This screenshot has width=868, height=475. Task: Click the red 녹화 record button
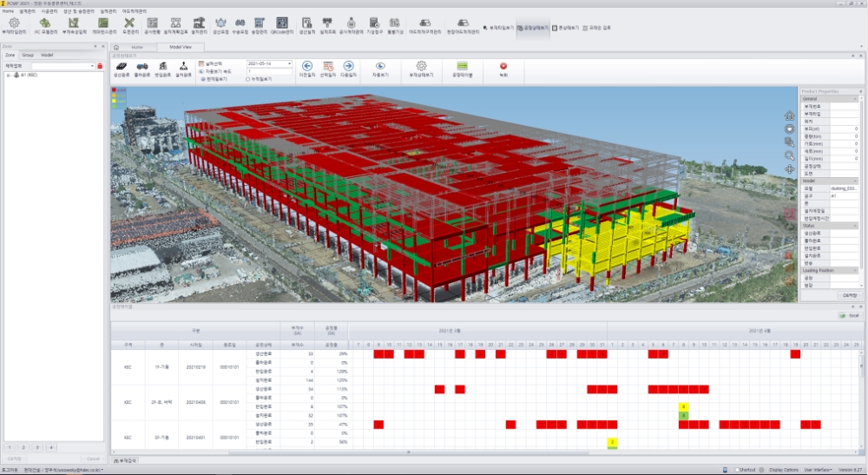coord(503,68)
